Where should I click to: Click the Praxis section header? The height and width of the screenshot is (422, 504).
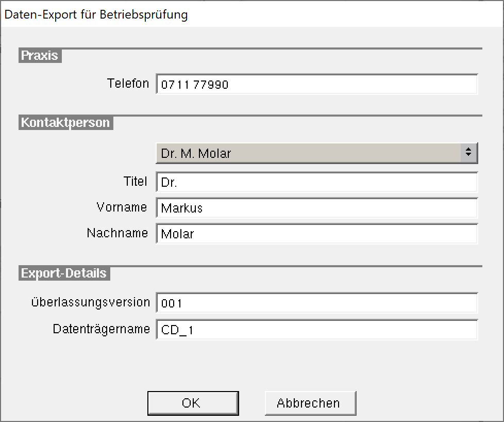[40, 56]
